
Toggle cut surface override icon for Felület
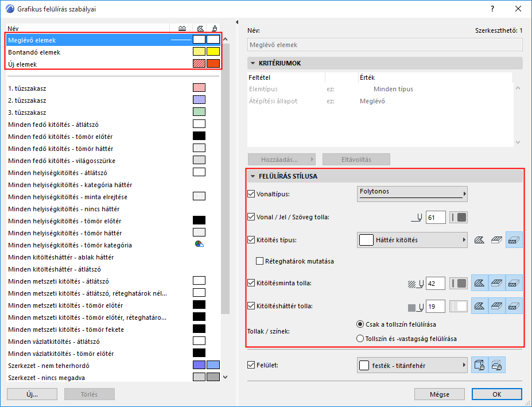click(497, 365)
